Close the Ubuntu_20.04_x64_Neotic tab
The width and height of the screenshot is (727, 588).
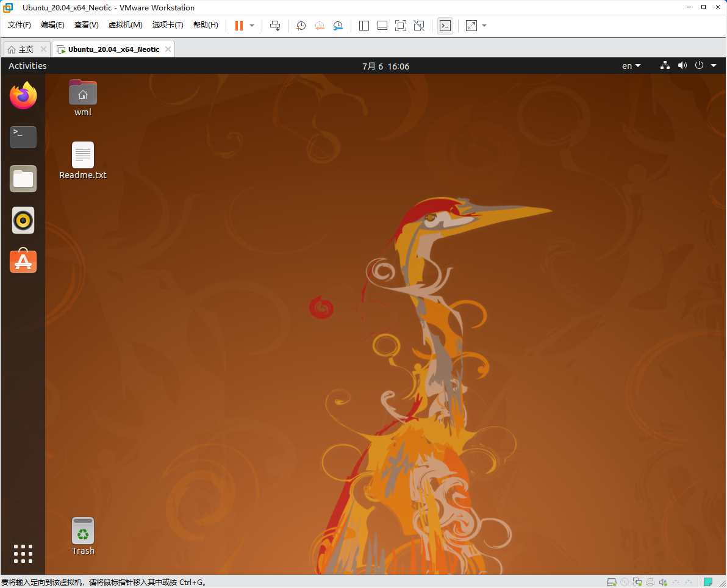[168, 49]
